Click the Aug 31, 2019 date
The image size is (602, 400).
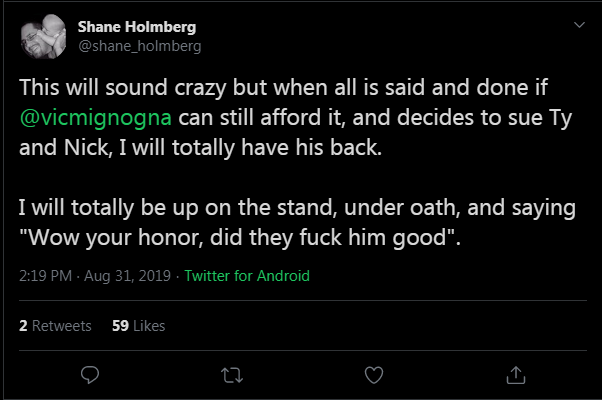[127, 276]
